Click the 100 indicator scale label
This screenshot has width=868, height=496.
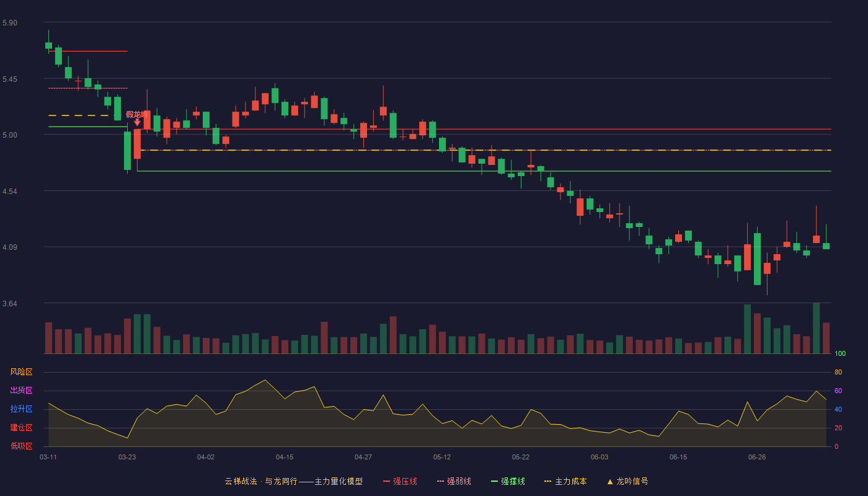840,354
